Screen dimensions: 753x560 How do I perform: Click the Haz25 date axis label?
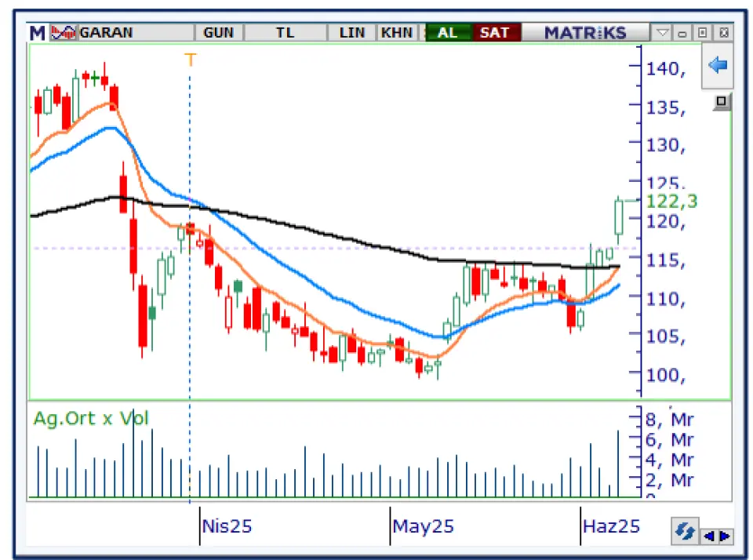[611, 526]
